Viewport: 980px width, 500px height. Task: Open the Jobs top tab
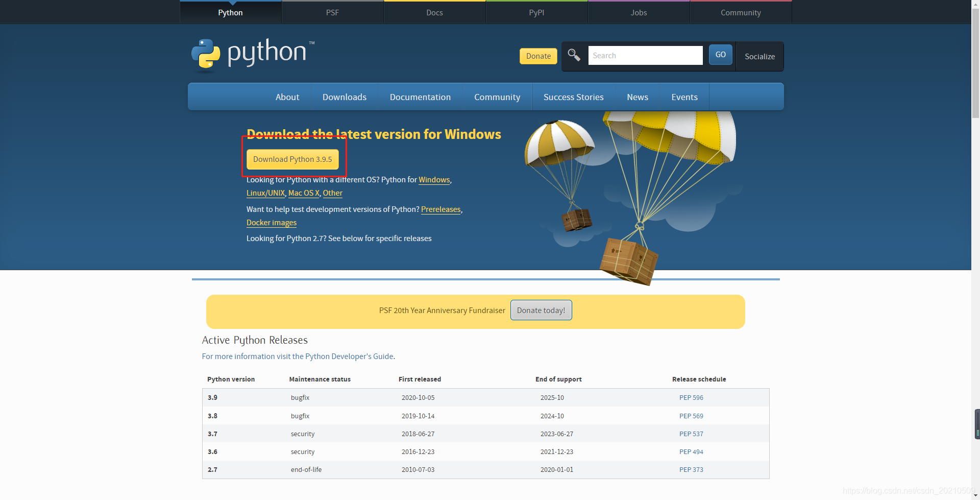click(x=639, y=12)
